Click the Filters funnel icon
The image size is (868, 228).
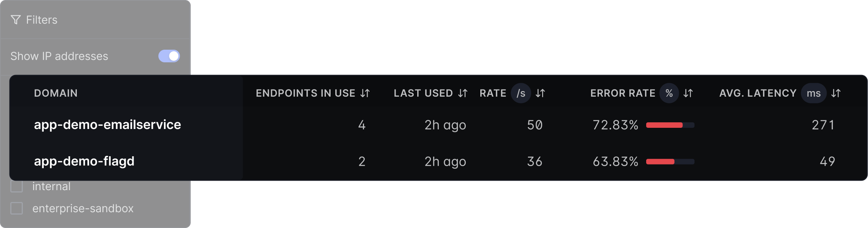(15, 20)
